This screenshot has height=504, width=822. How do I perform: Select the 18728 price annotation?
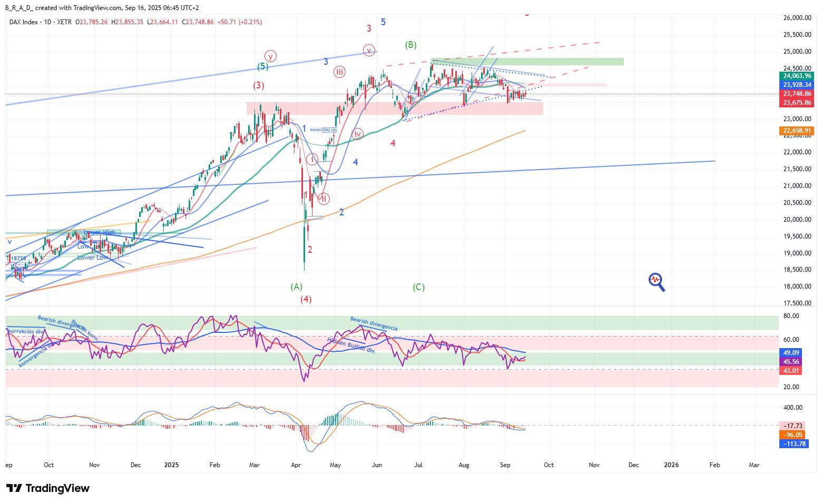[x=18, y=259]
